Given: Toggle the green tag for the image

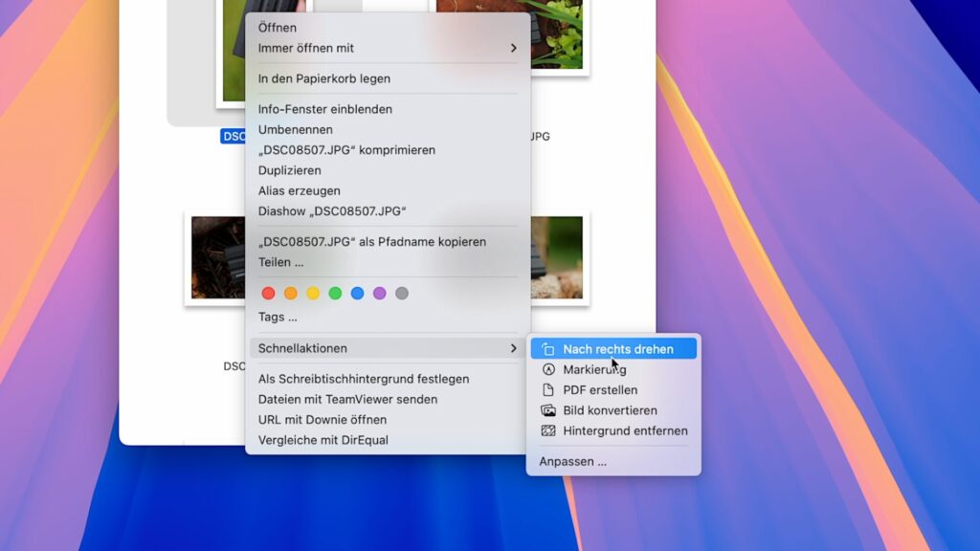Looking at the screenshot, I should 335,293.
